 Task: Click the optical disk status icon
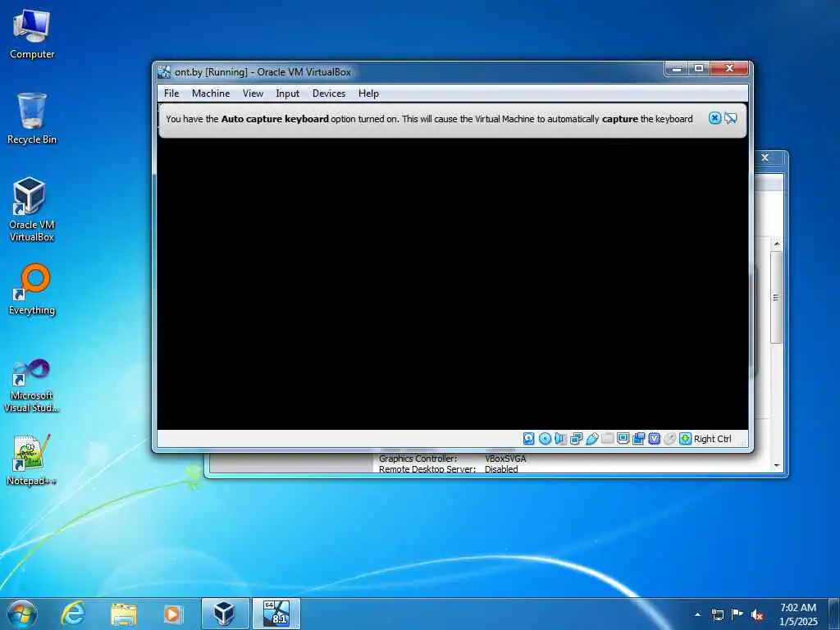coord(545,439)
